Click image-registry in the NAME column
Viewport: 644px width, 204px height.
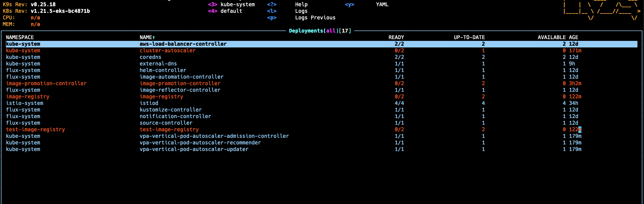click(161, 97)
